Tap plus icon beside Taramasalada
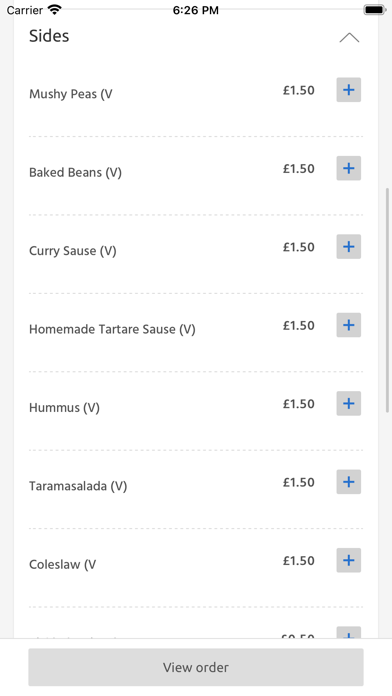Viewport: 392px width, 696px height. click(348, 482)
